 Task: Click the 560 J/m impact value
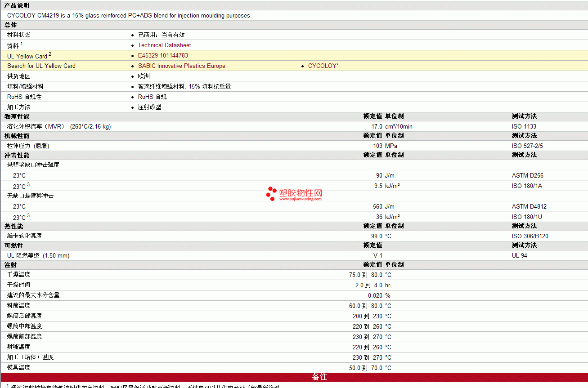[384, 206]
